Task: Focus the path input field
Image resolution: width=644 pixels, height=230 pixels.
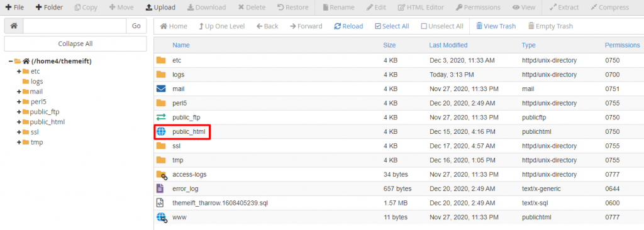Action: [x=74, y=26]
